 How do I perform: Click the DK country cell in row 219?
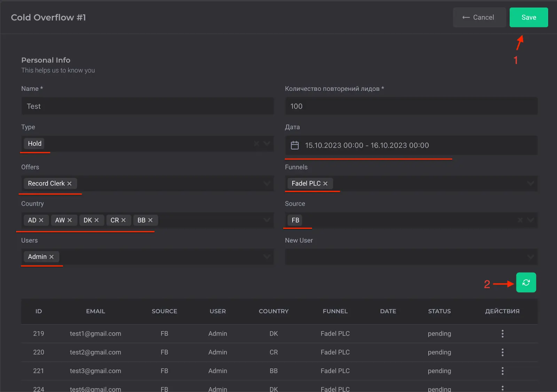click(x=274, y=334)
